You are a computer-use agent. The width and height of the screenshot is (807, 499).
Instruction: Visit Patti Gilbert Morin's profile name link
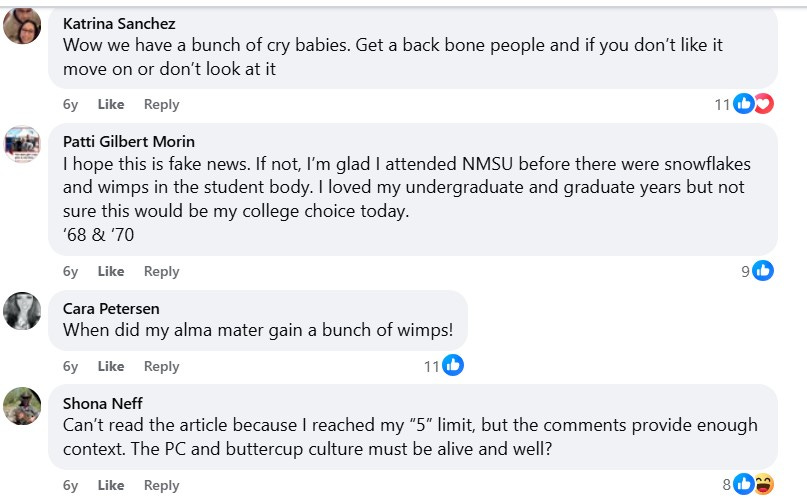(x=129, y=141)
